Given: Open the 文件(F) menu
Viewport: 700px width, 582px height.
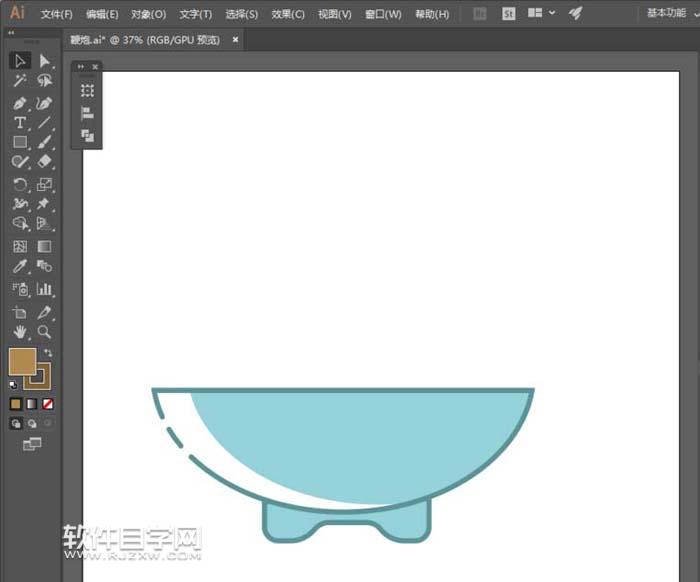Looking at the screenshot, I should (56, 14).
